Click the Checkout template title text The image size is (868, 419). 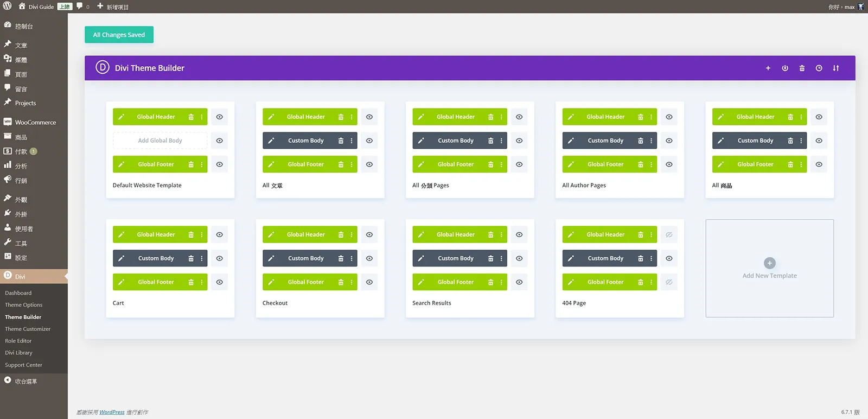(275, 303)
